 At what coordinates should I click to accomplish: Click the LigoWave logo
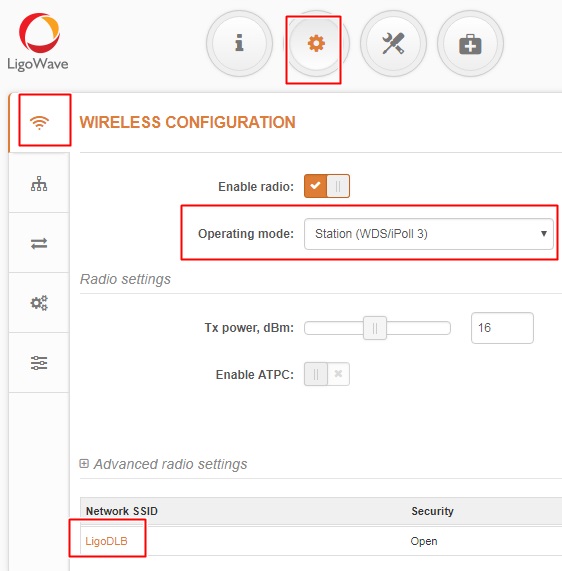pos(38,42)
